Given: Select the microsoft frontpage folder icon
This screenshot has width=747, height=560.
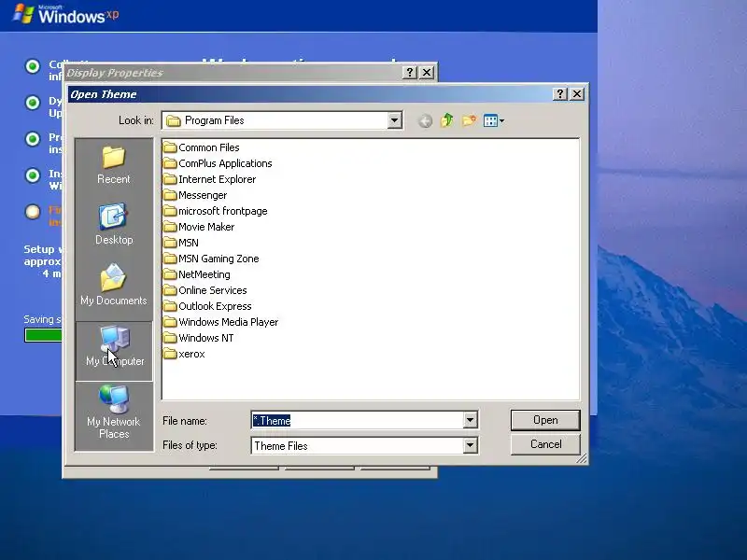Looking at the screenshot, I should [x=170, y=211].
